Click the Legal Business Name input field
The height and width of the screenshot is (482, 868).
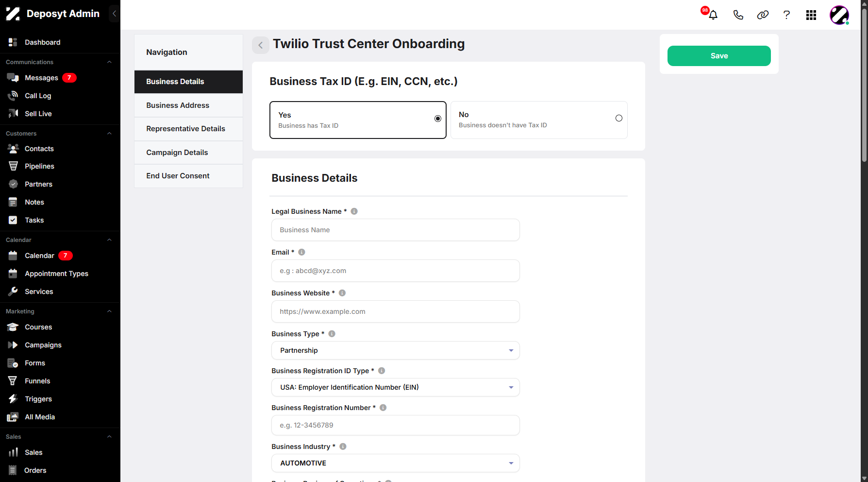click(x=395, y=230)
